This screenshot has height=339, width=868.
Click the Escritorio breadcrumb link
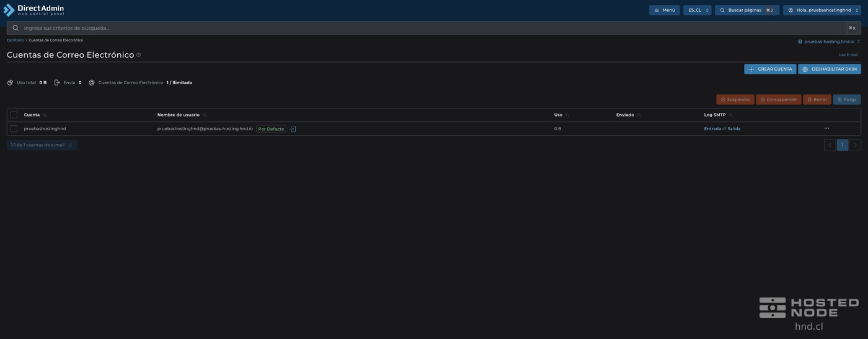coord(15,40)
